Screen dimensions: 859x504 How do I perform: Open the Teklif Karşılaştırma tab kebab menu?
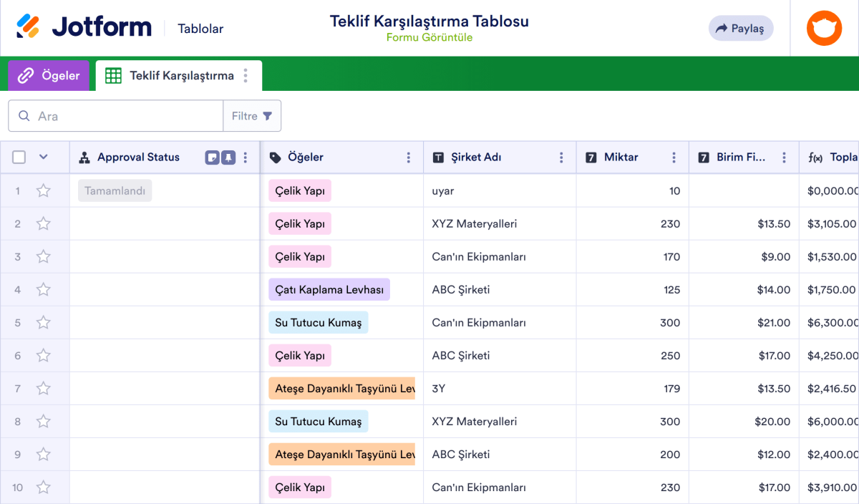246,75
